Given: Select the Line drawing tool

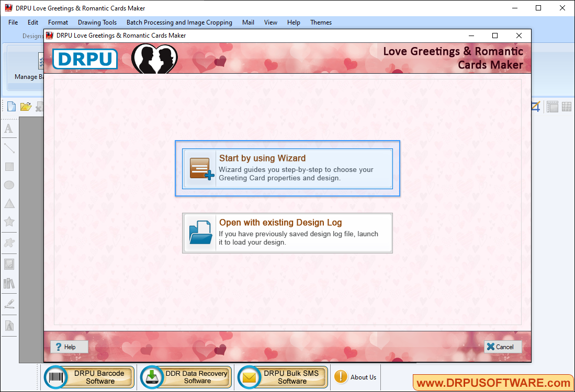Looking at the screenshot, I should 9,148.
